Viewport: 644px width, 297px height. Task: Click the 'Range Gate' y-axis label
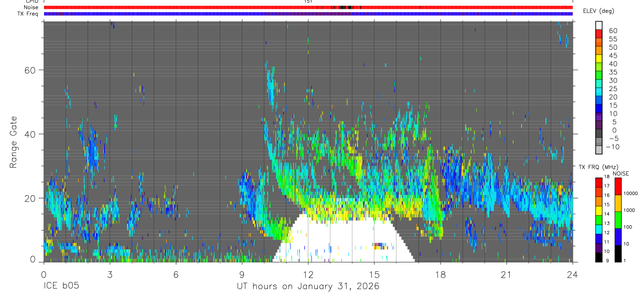point(14,142)
